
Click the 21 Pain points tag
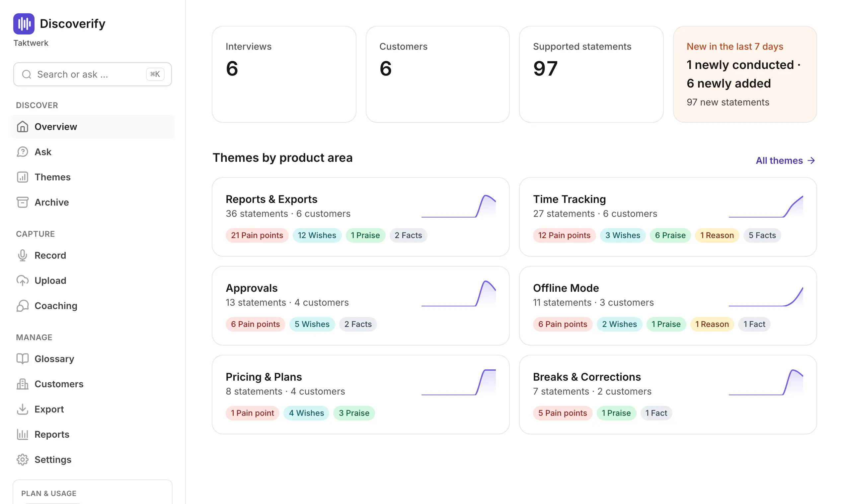tap(257, 235)
